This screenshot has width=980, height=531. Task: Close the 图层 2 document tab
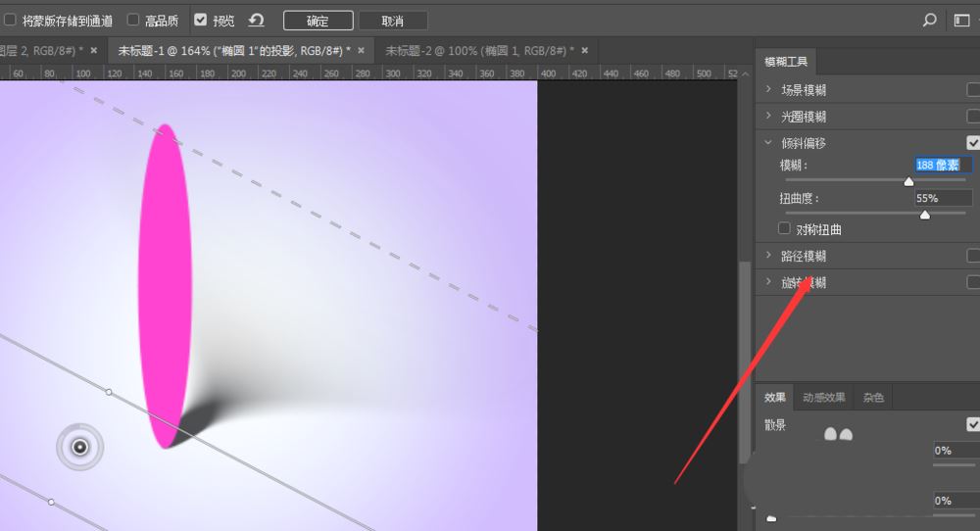coord(94,51)
